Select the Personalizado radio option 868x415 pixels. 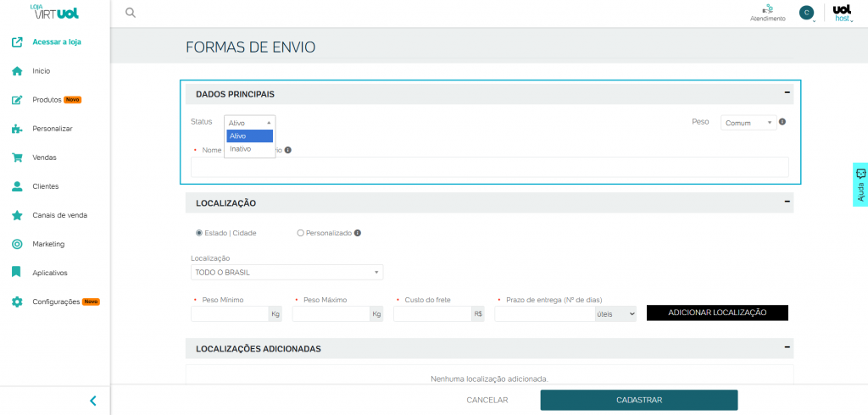(301, 233)
